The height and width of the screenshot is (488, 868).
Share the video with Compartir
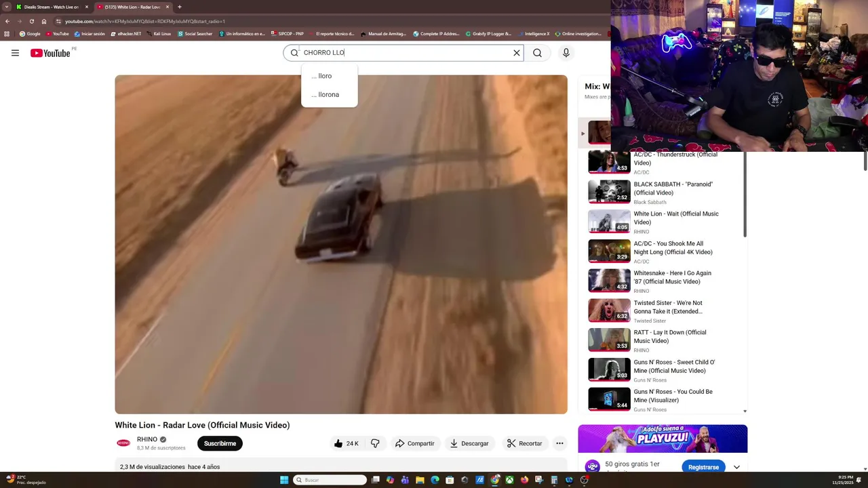point(414,443)
